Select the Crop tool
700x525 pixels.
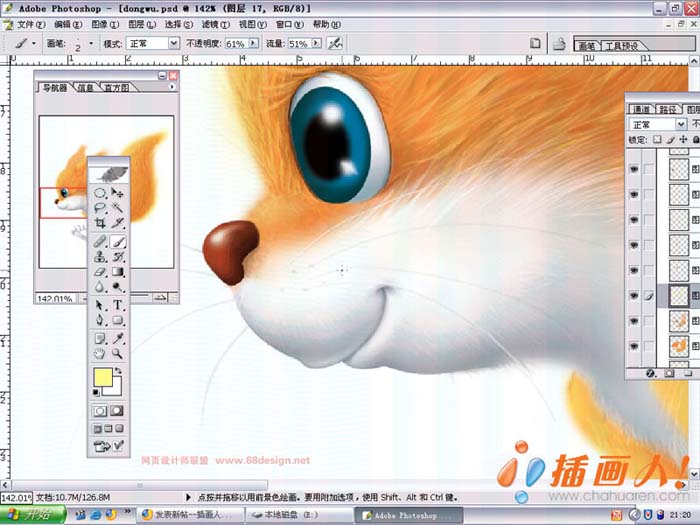[x=100, y=222]
